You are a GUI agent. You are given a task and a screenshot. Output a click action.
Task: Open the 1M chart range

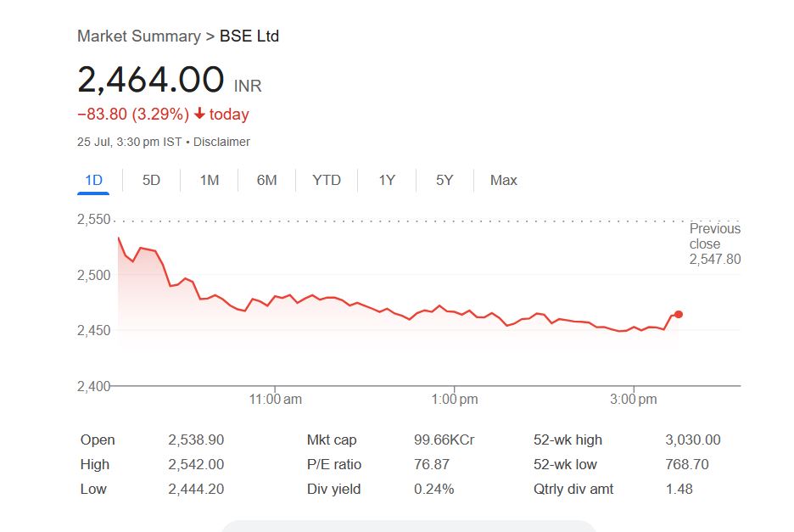[210, 180]
